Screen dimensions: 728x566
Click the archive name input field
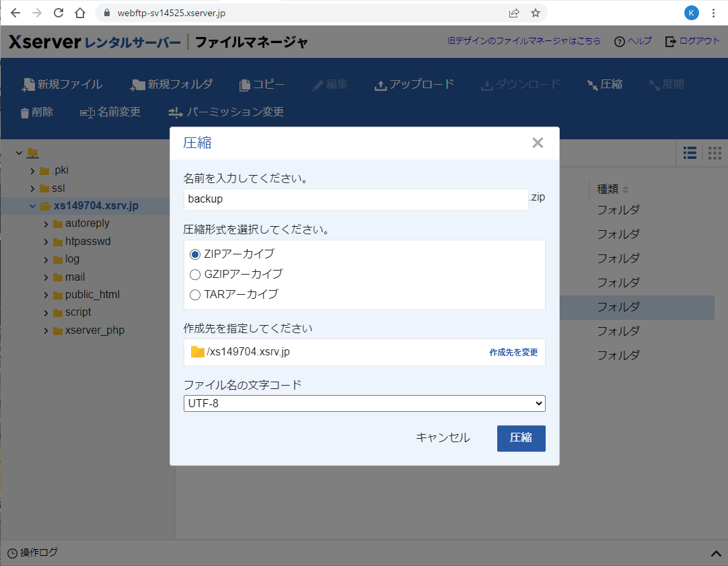pyautogui.click(x=355, y=199)
